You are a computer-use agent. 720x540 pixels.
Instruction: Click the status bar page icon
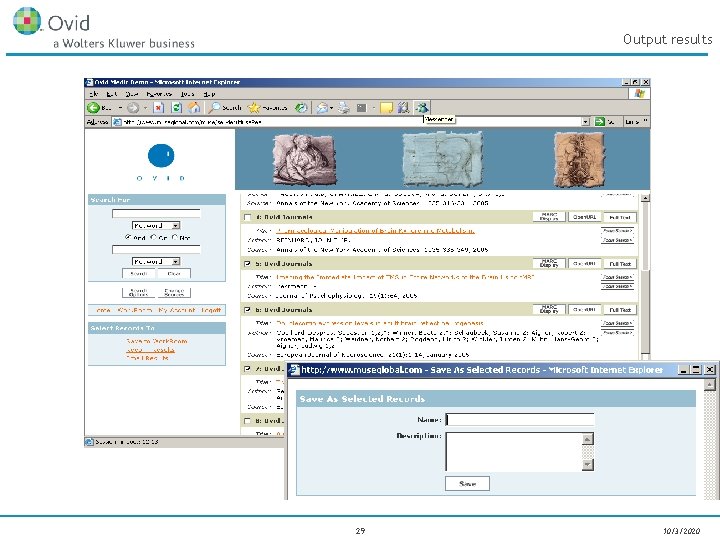[89, 442]
